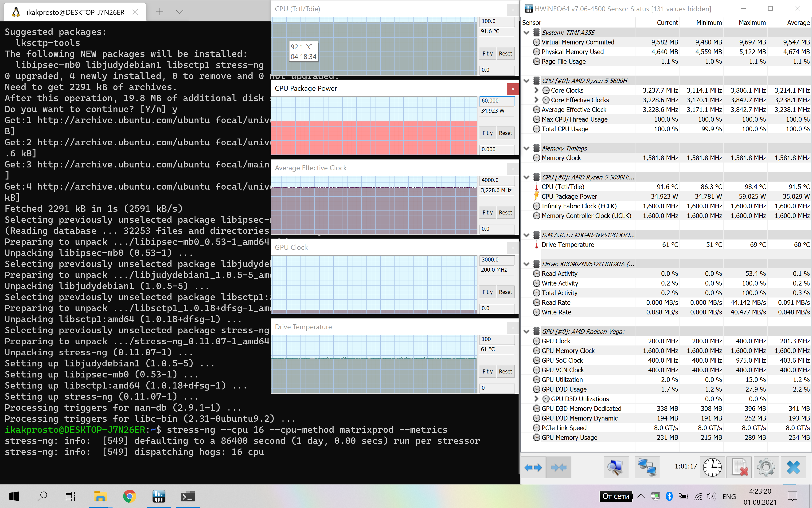Click the Drive Temperature thermometer icon

[x=537, y=245]
